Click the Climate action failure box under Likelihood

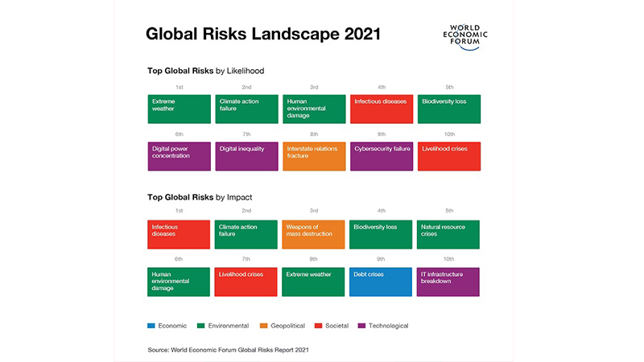(x=246, y=109)
